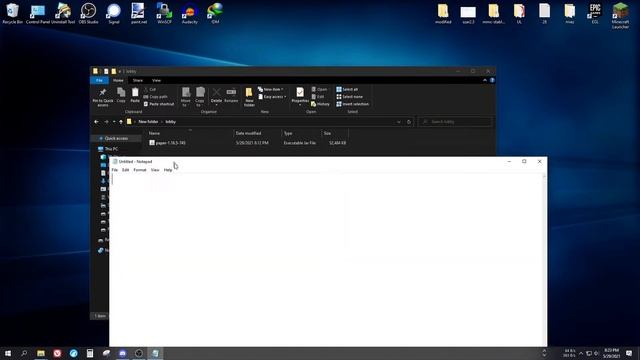The height and width of the screenshot is (360, 640).
Task: Switch to View tab in Explorer
Action: point(156,80)
